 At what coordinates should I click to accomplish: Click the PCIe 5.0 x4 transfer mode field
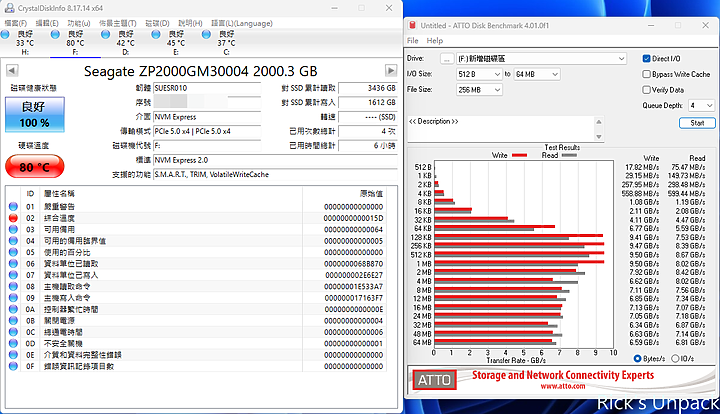click(x=207, y=131)
